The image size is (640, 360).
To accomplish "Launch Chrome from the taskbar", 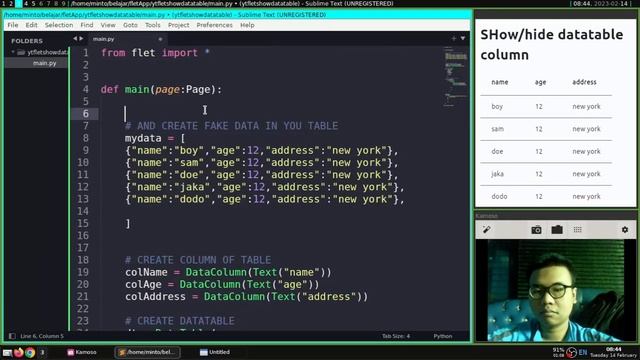I will pos(30,352).
